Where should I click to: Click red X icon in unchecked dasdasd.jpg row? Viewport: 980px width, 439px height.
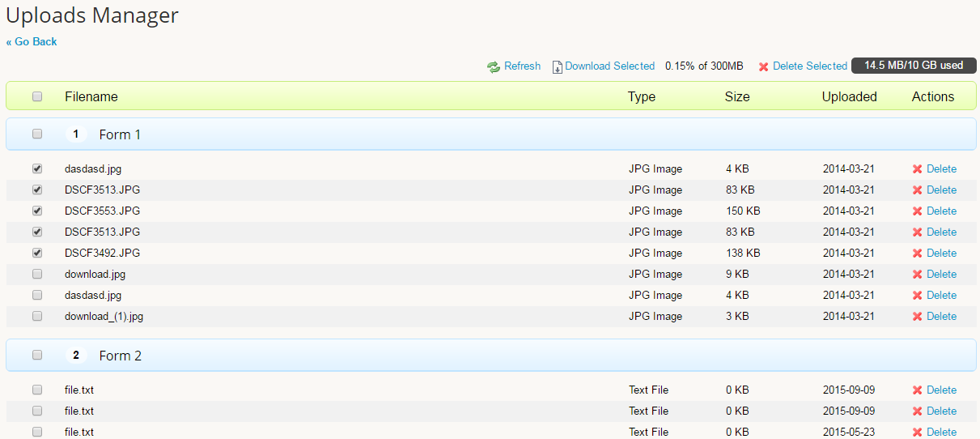coord(917,296)
